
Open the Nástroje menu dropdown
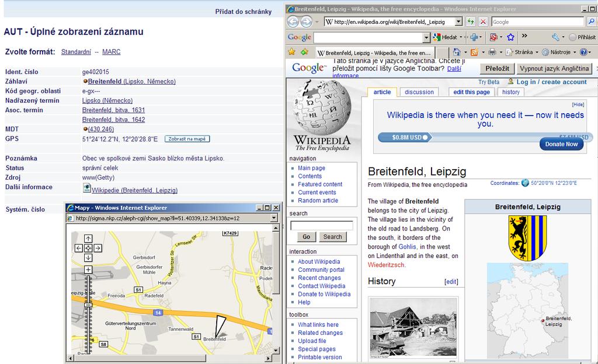[x=575, y=52]
